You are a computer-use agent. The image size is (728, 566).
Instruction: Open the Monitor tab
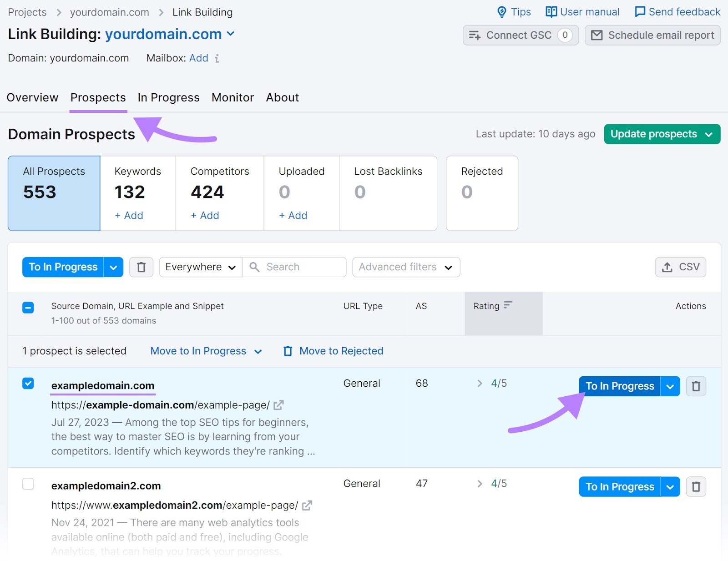point(233,97)
